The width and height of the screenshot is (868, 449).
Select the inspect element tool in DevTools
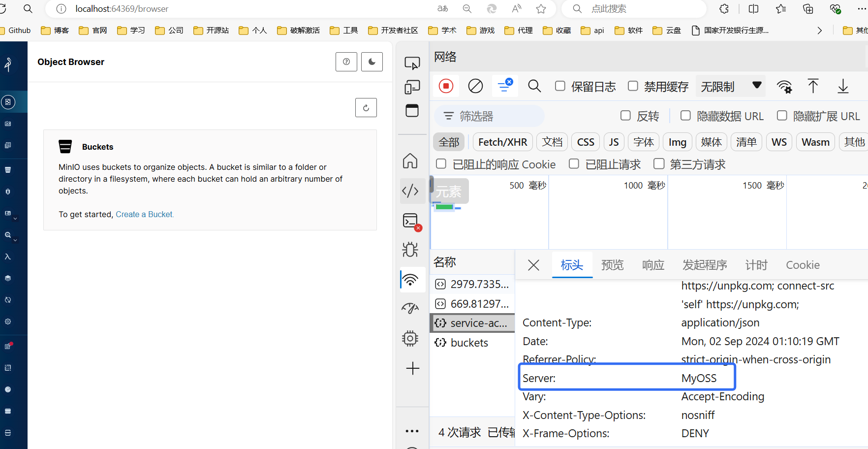(412, 63)
